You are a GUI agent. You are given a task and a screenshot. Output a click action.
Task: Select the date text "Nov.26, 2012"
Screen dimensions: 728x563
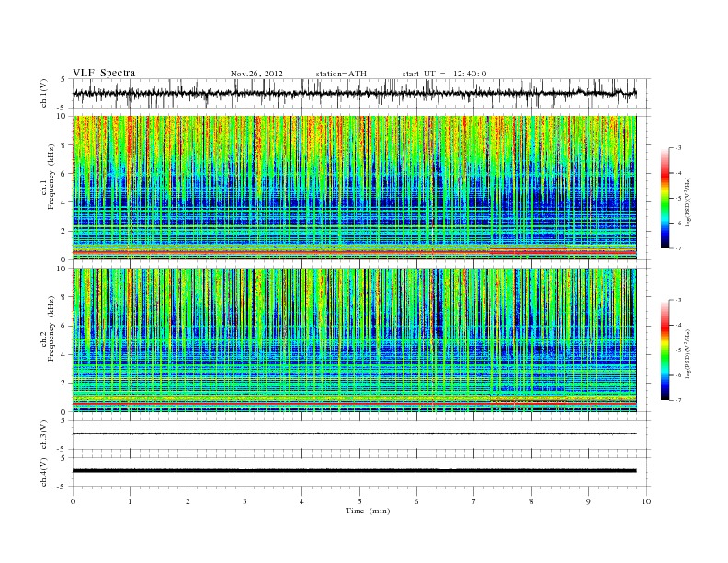256,74
